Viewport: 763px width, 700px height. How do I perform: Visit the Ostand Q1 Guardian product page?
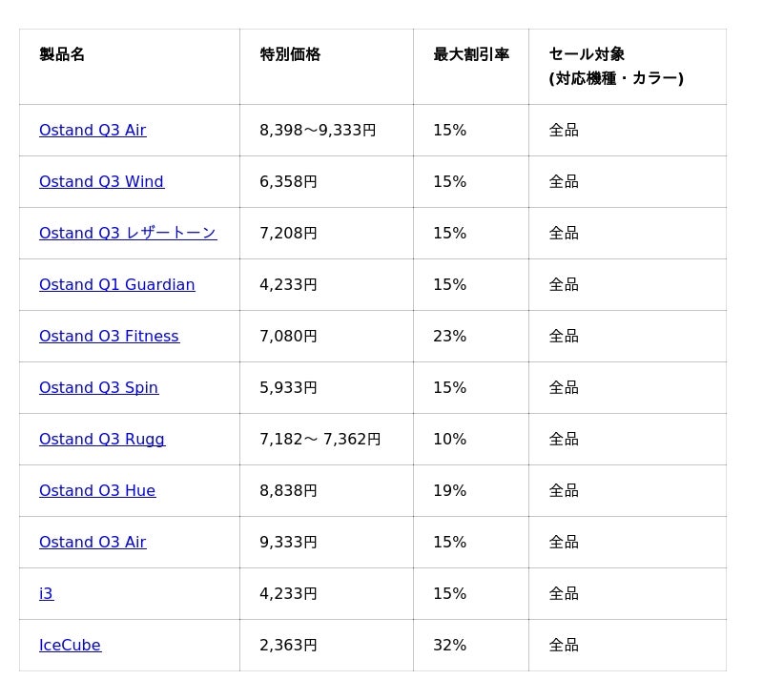click(x=116, y=285)
